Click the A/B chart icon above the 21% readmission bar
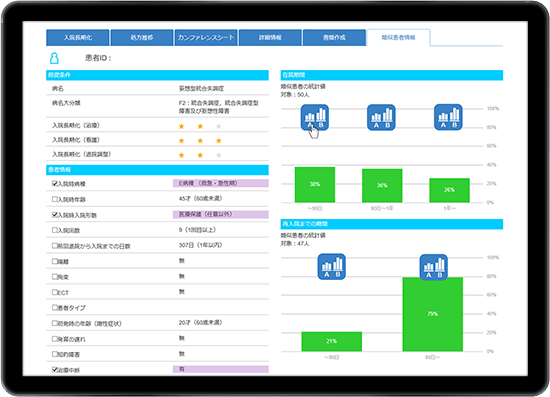The width and height of the screenshot is (550, 397). [x=331, y=267]
